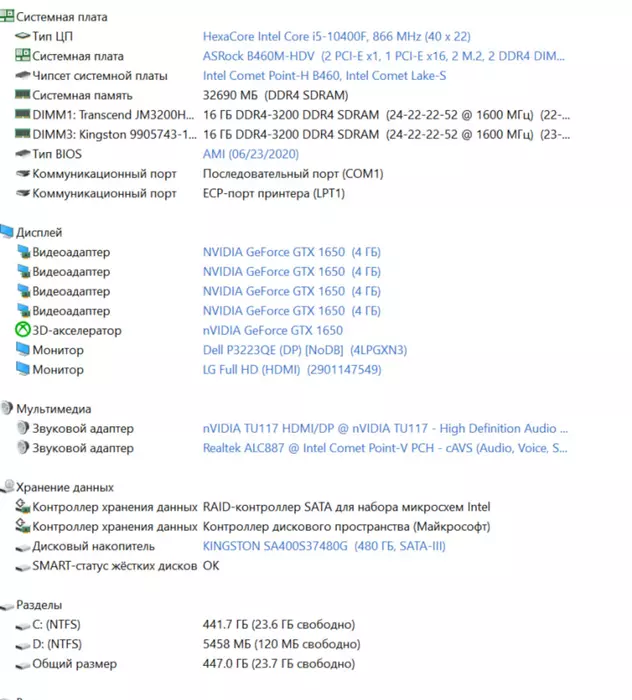Select the Системная память label
Screen dimensions: 632x700
(82, 95)
